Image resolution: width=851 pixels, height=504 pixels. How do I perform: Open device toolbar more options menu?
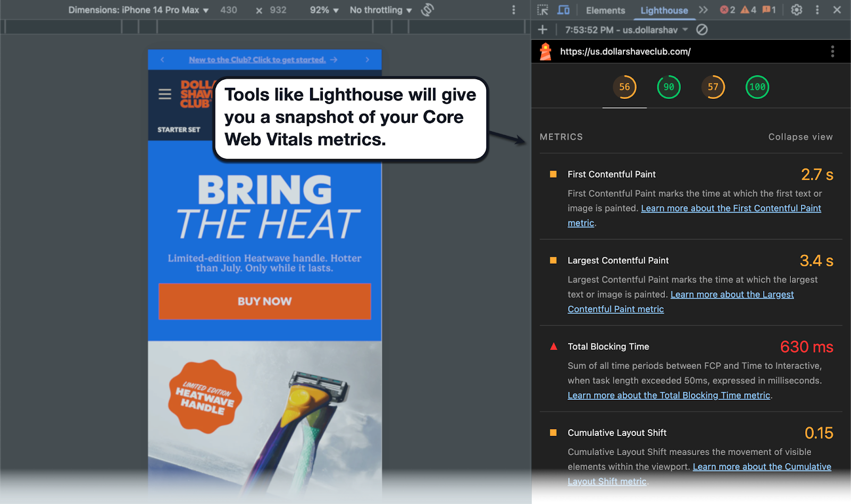[x=513, y=10]
